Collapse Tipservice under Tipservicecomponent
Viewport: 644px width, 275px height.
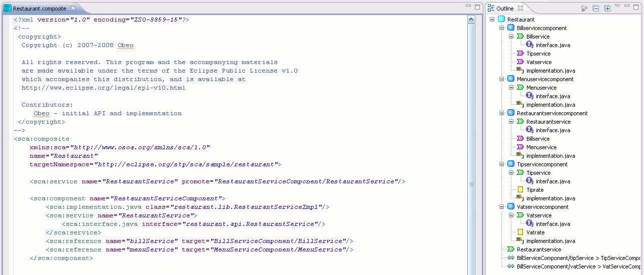click(x=511, y=173)
